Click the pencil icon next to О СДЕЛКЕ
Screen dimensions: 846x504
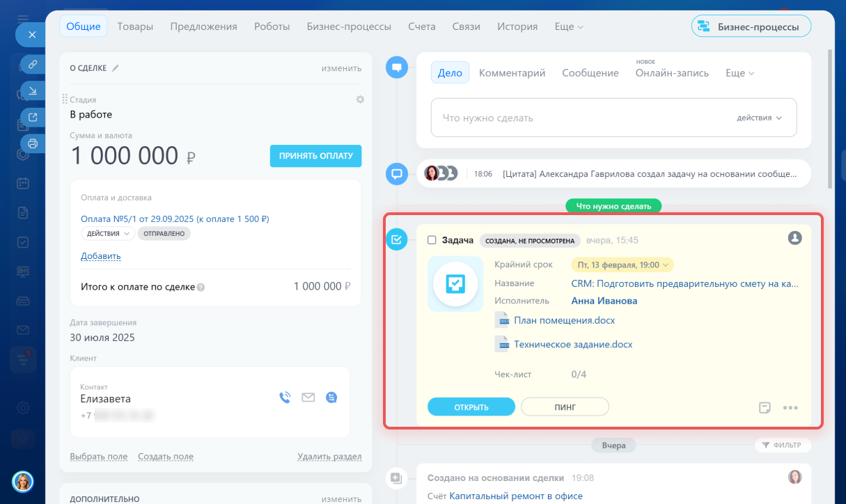(116, 68)
